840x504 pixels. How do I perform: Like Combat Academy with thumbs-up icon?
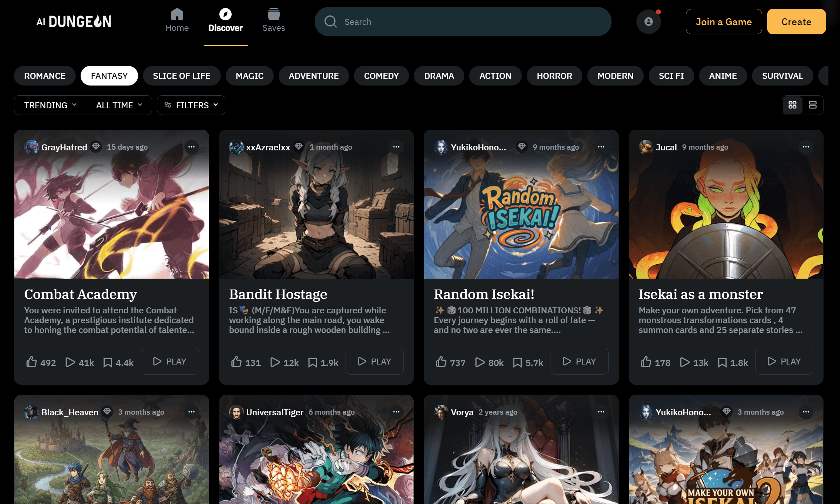click(x=32, y=362)
